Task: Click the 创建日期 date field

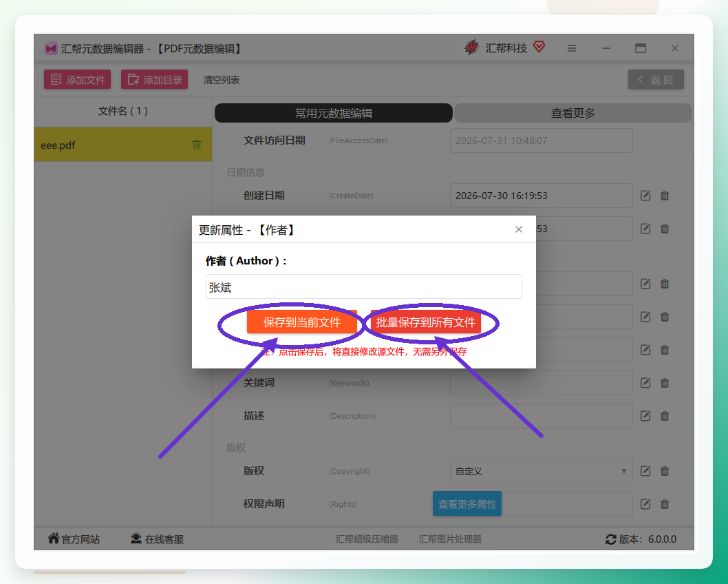Action: point(541,196)
